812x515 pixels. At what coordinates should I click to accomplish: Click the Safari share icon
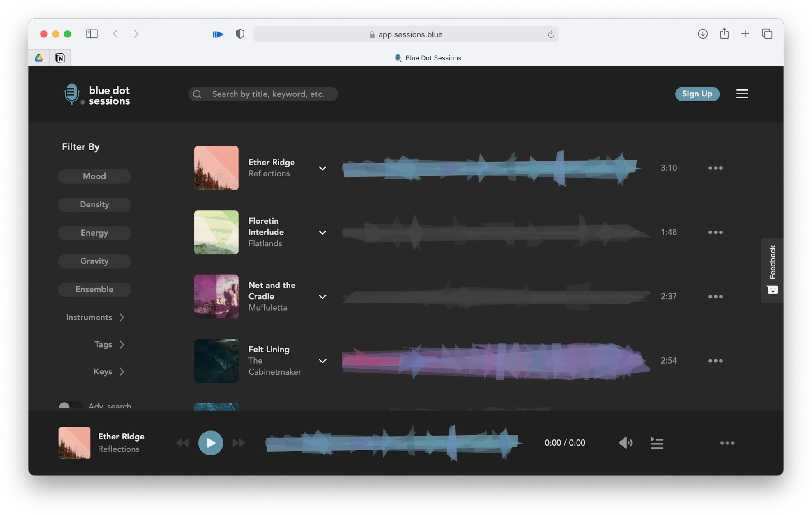point(724,33)
